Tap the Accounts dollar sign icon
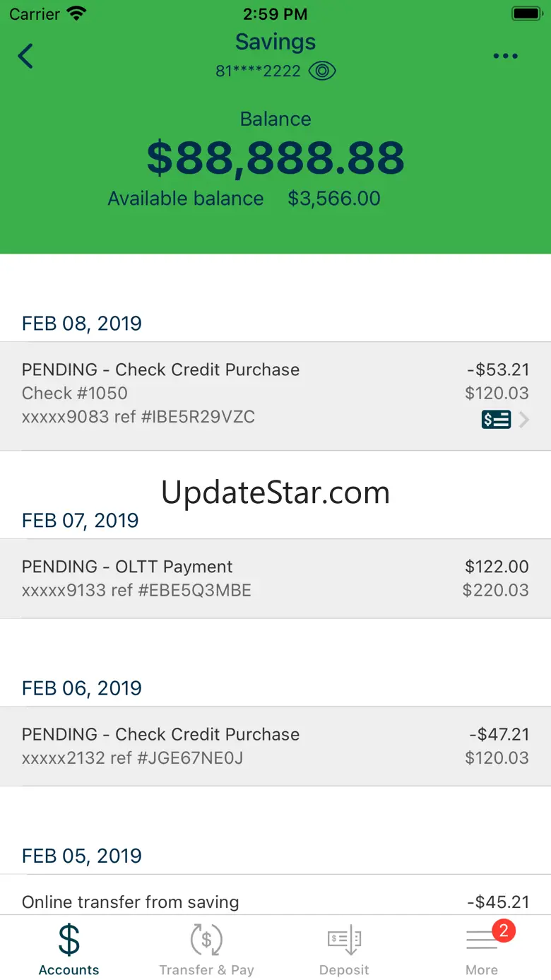This screenshot has height=980, width=551. click(x=69, y=940)
